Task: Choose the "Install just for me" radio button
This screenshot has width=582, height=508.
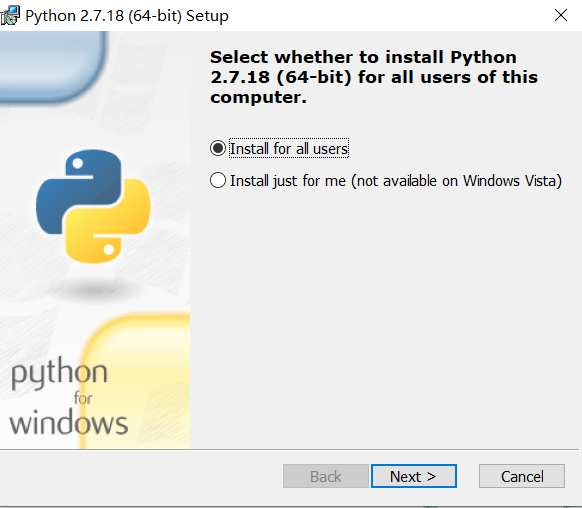Action: pos(218,180)
